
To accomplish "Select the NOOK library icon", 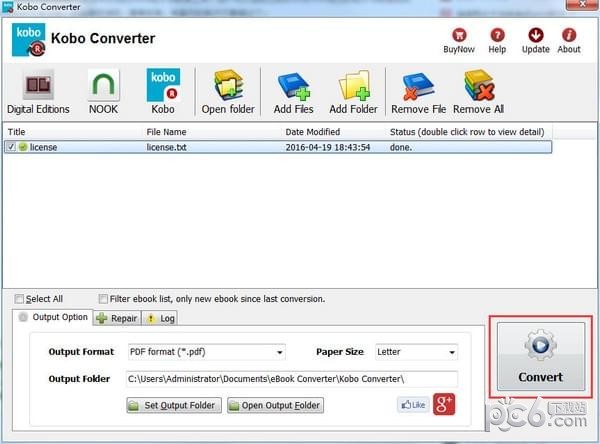I will [x=103, y=85].
